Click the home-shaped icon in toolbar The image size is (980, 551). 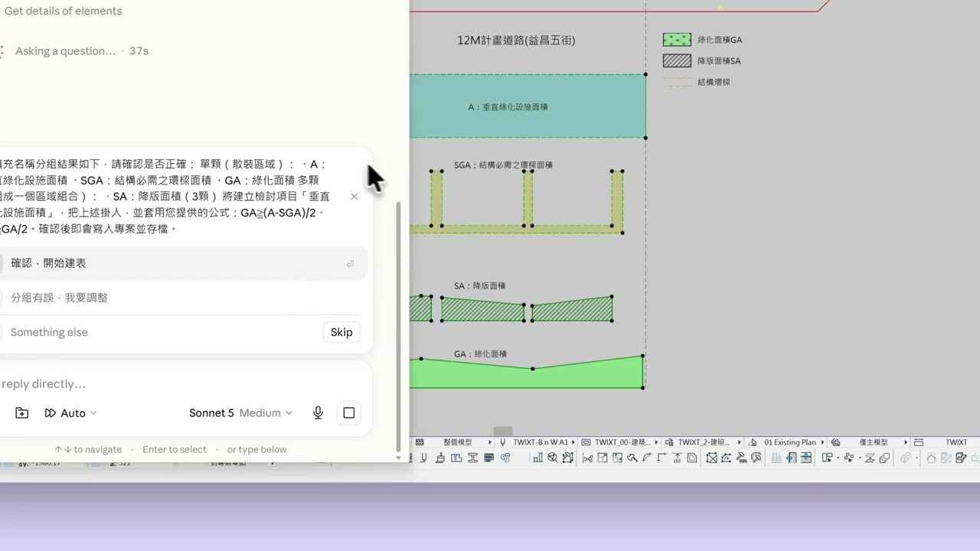931,458
